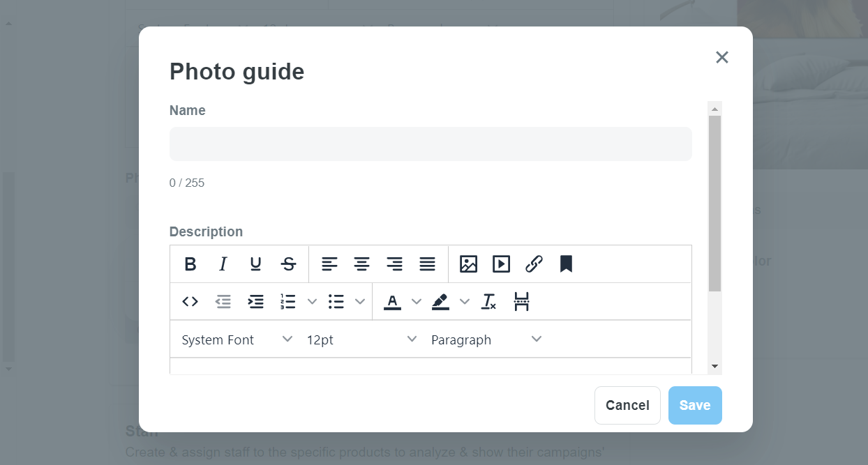Screen dimensions: 868x465
Task: Insert a numbered list
Action: [288, 302]
